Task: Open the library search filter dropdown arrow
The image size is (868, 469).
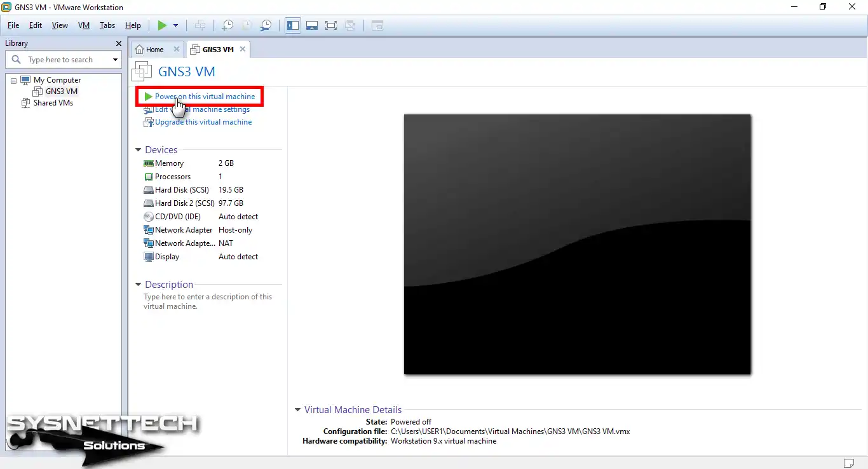Action: tap(115, 60)
